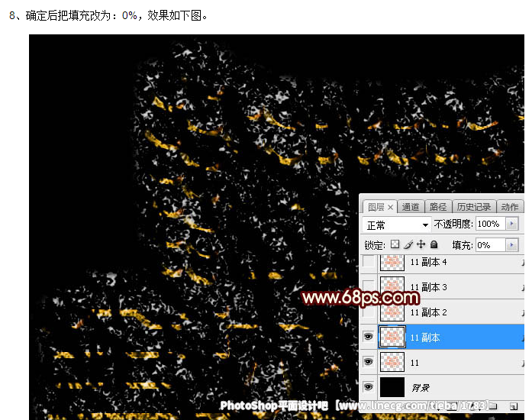This screenshot has width=532, height=420.
Task: Click the 填充 0% input field
Action: click(491, 245)
